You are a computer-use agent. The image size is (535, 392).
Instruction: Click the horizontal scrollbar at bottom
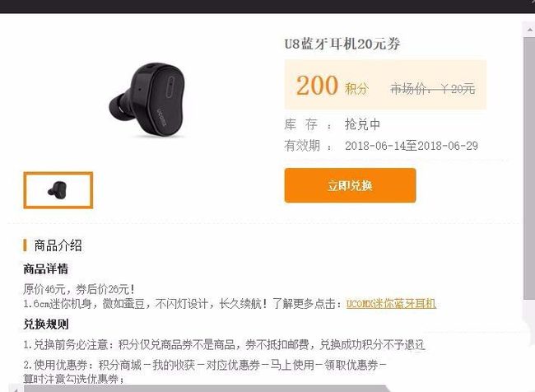[205, 390]
